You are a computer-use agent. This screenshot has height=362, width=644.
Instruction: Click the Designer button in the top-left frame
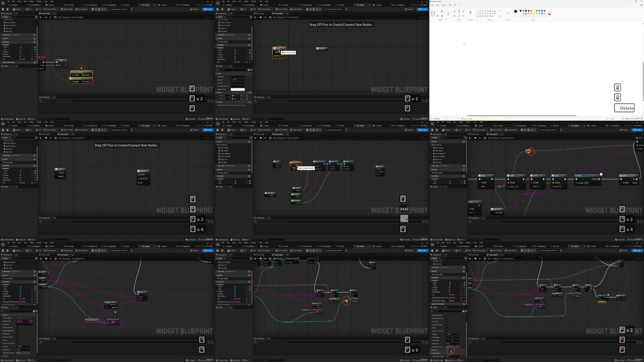tap(195, 9)
